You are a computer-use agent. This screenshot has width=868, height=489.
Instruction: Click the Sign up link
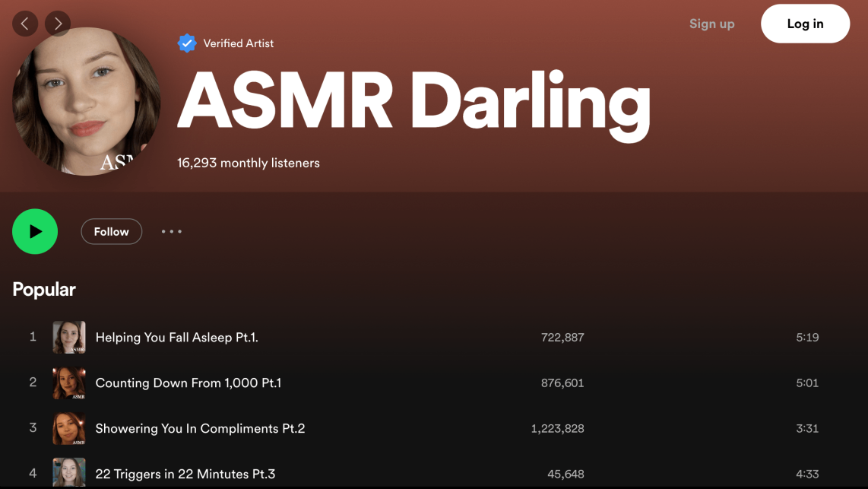tap(711, 24)
